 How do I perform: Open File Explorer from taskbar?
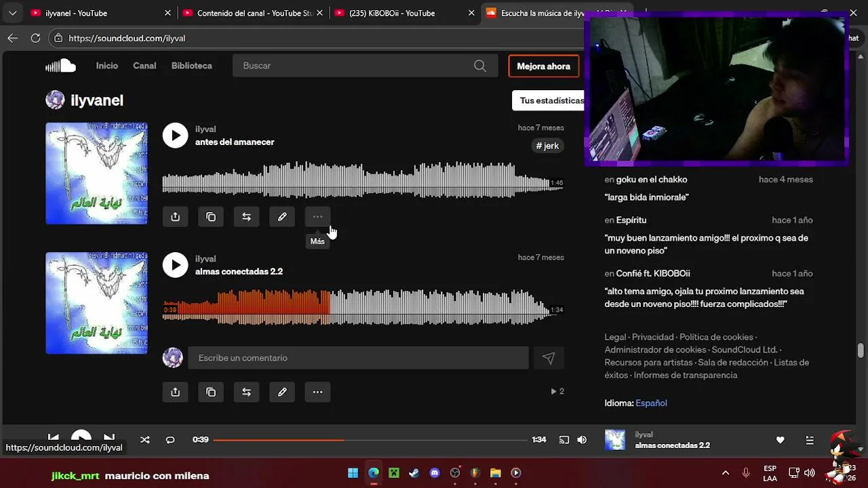pyautogui.click(x=496, y=473)
